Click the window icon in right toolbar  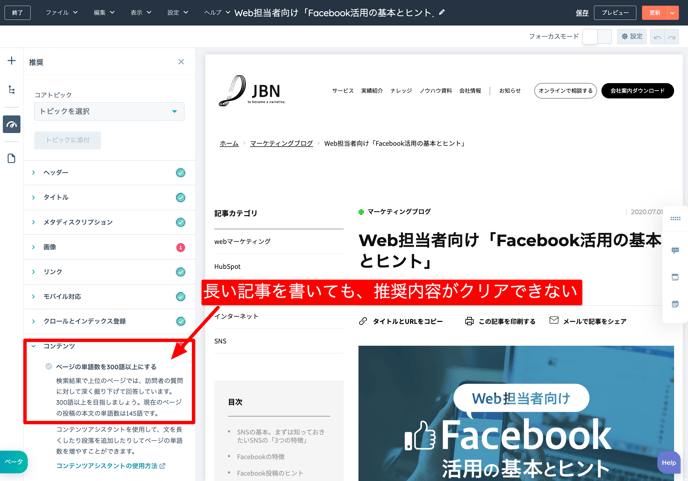(675, 277)
